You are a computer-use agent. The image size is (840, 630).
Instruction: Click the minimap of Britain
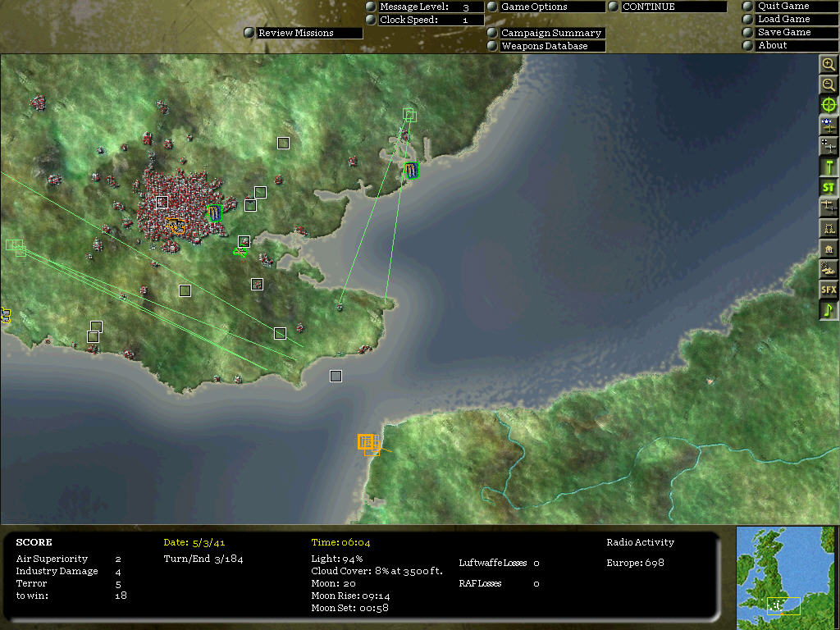pyautogui.click(x=785, y=578)
